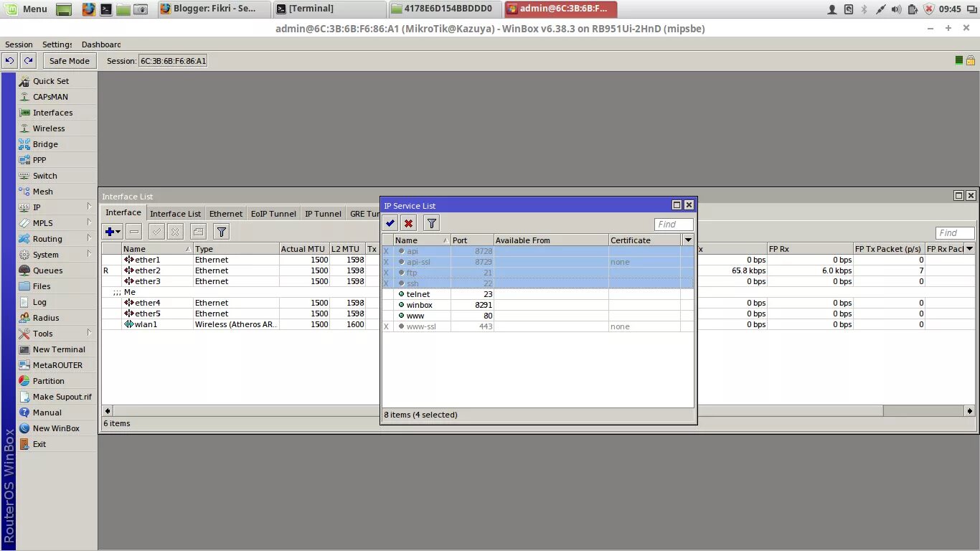Toggle Safe Mode button
This screenshot has width=980, height=551.
click(70, 61)
